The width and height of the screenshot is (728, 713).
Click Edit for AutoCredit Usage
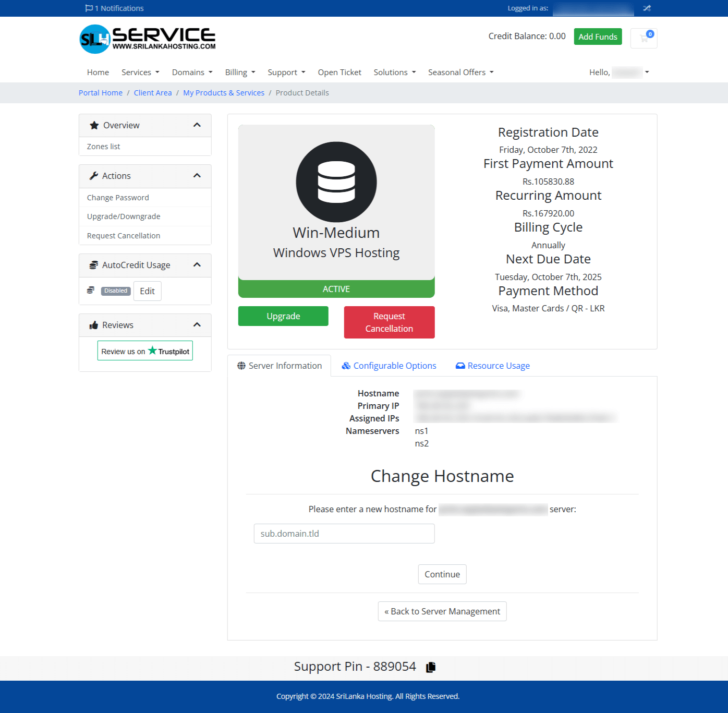coord(148,291)
